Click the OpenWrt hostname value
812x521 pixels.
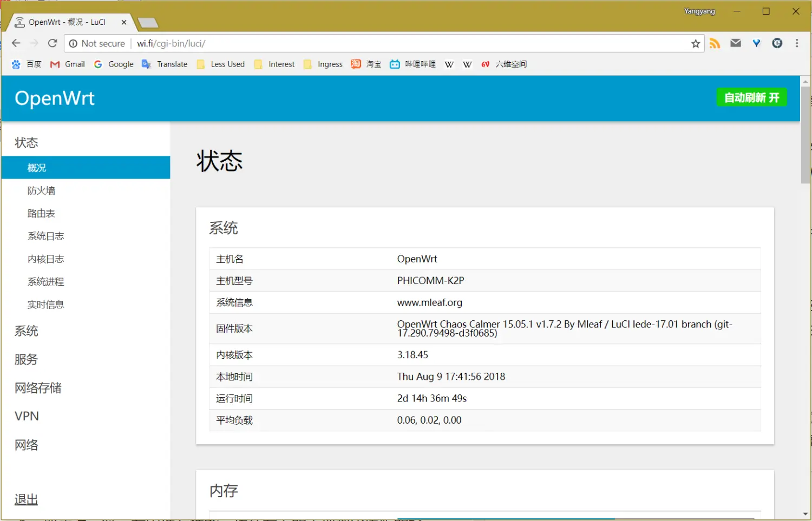[417, 259]
